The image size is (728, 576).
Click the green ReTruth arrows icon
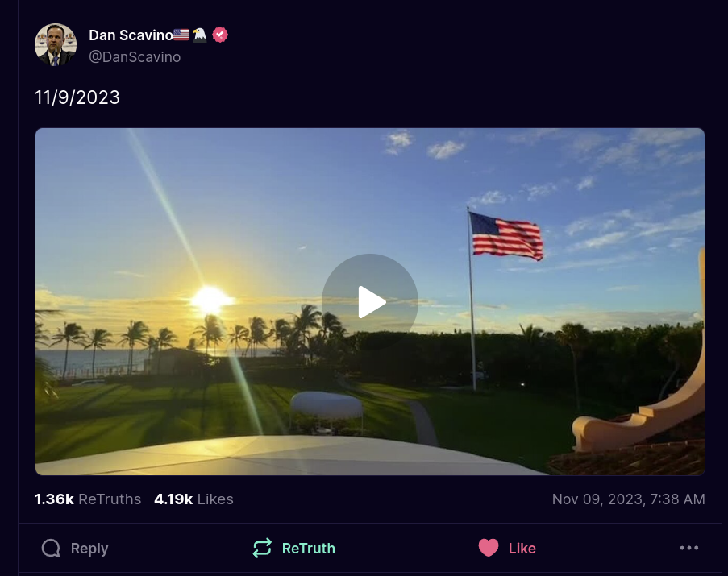[x=262, y=548]
